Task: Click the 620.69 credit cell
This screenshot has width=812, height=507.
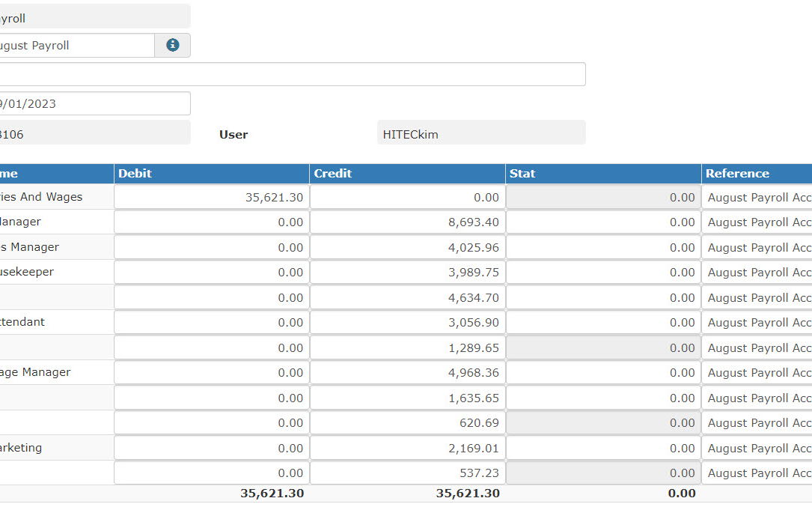Action: coord(407,423)
